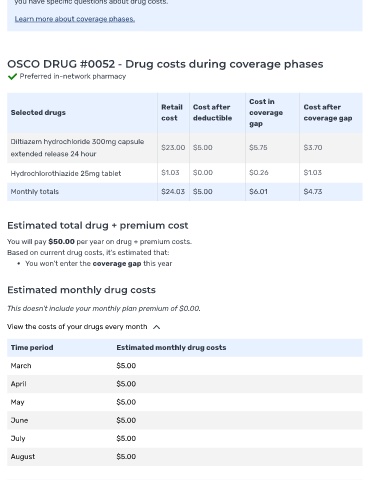Open the Learn more about coverage phases link

pyautogui.click(x=75, y=19)
